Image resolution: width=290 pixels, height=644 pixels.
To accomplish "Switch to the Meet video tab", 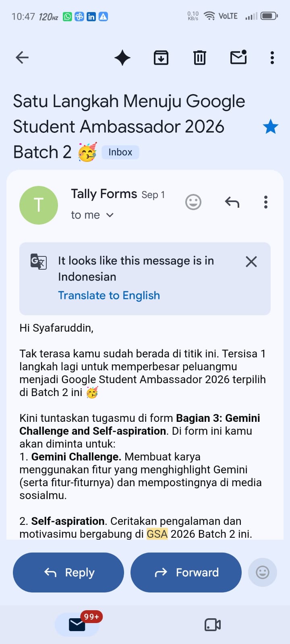I will coord(213,625).
